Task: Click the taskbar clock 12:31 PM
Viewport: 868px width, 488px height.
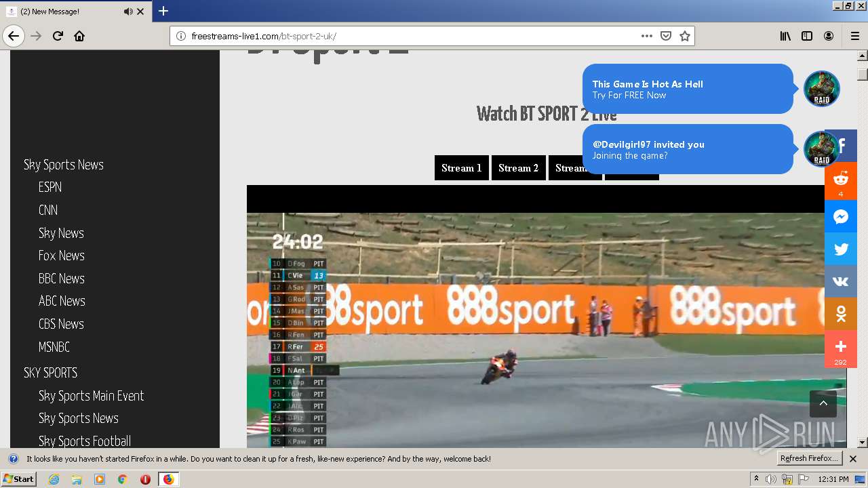Action: 833,479
